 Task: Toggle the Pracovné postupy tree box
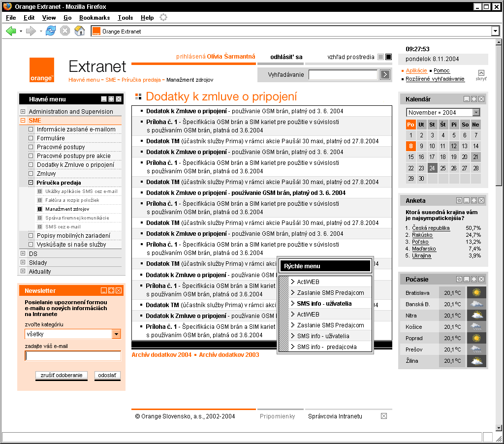pos(31,147)
